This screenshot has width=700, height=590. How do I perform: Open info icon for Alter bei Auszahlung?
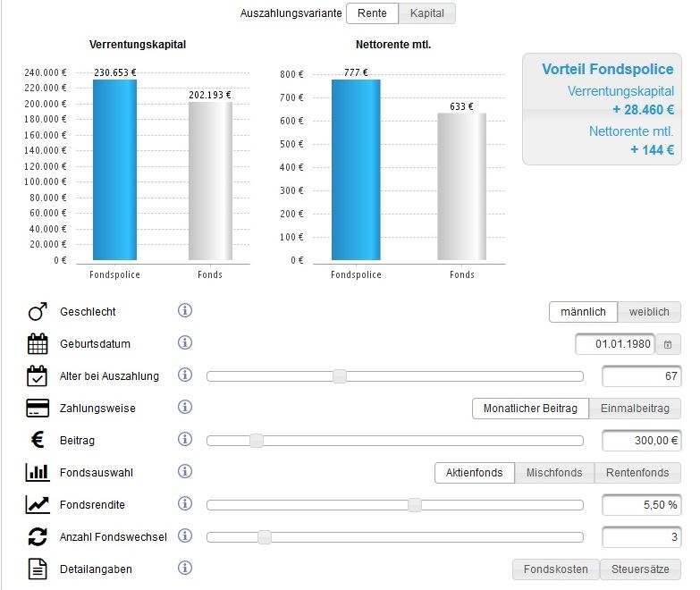185,375
